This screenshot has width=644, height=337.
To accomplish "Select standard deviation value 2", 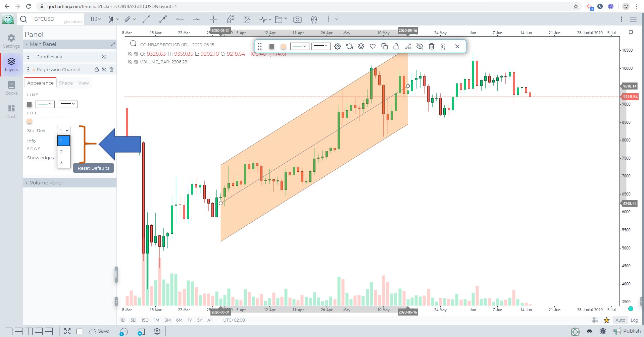I will tap(61, 152).
